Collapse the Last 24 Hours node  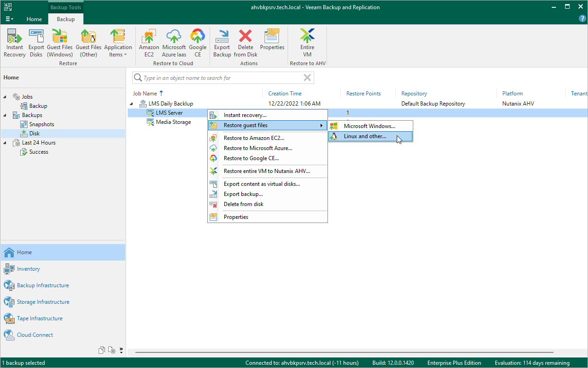(x=6, y=143)
